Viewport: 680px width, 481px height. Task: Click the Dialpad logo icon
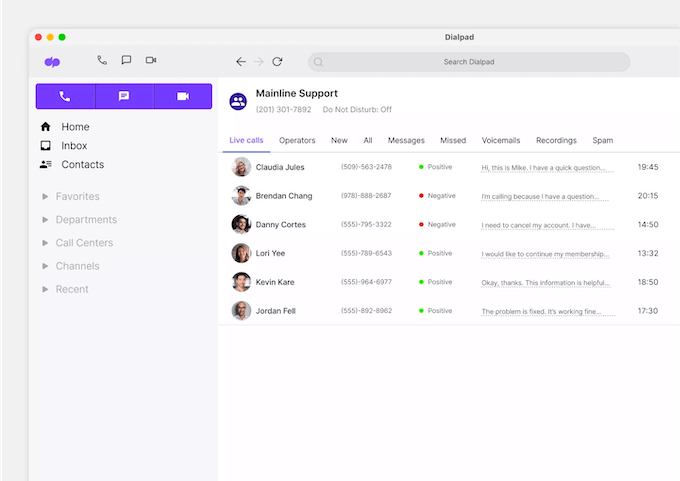[52, 61]
